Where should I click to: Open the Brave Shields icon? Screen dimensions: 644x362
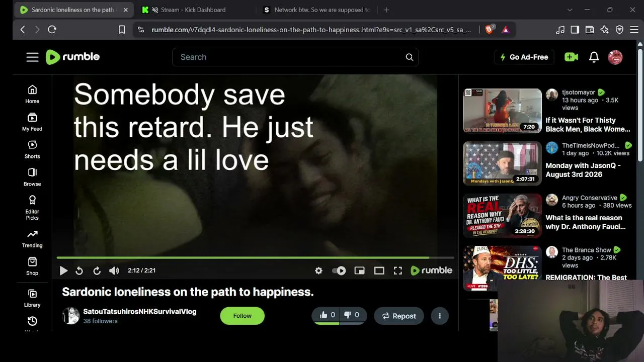click(x=490, y=30)
